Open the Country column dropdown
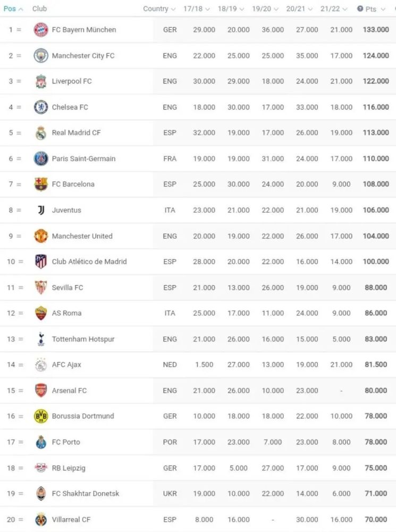 159,9
